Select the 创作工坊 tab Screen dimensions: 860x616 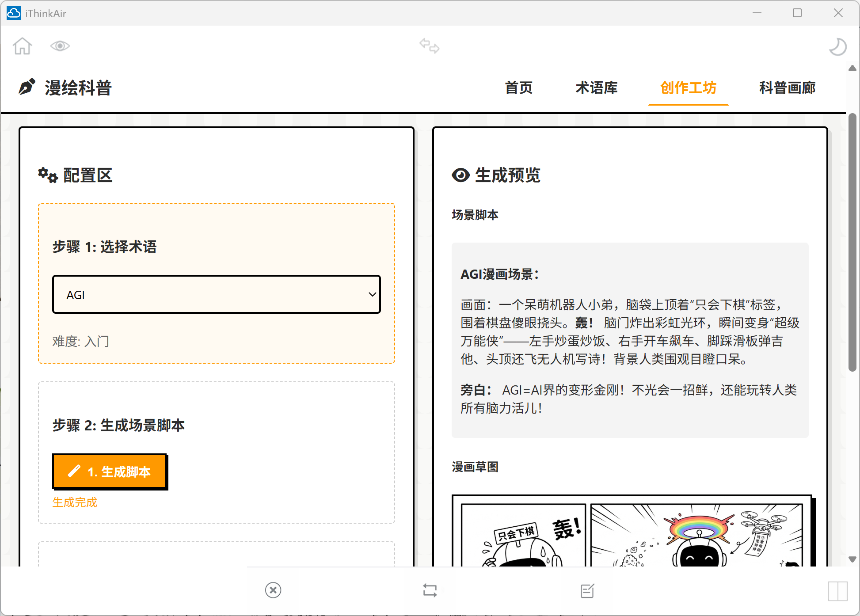(x=689, y=88)
